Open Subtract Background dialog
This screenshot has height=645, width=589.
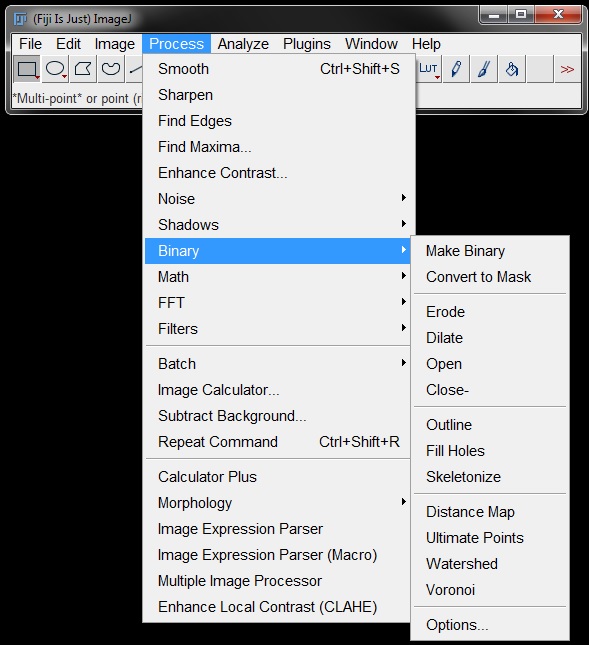click(278, 416)
